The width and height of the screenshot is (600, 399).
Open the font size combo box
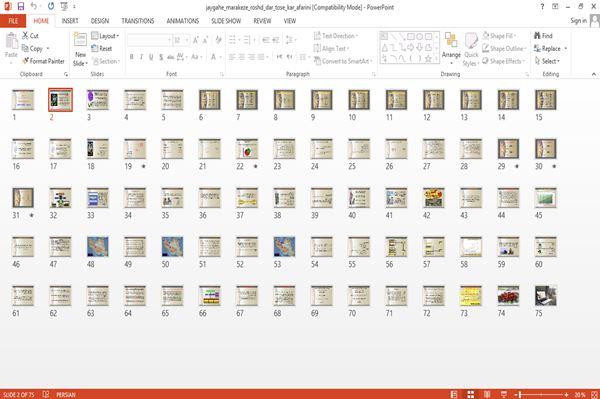(x=181, y=40)
